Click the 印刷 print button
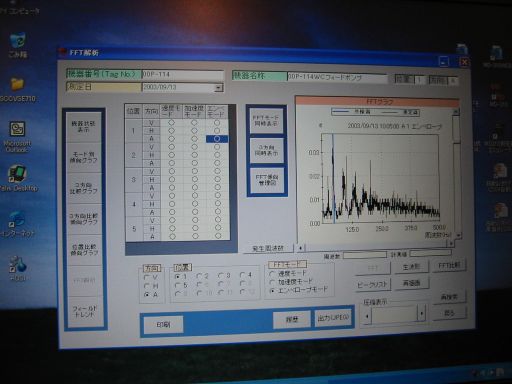 [x=163, y=324]
